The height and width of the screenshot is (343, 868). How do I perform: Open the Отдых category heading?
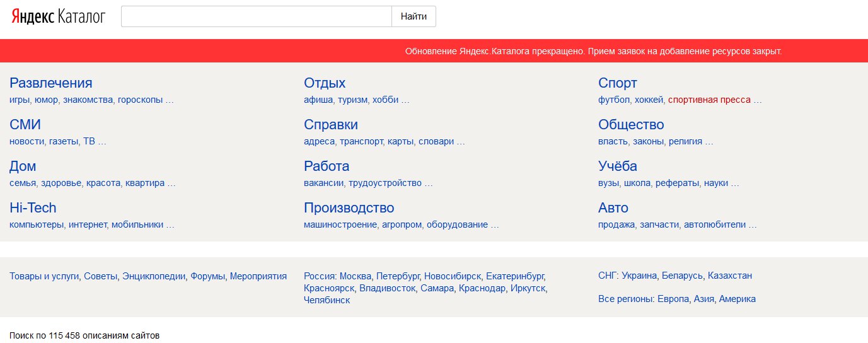click(x=325, y=83)
